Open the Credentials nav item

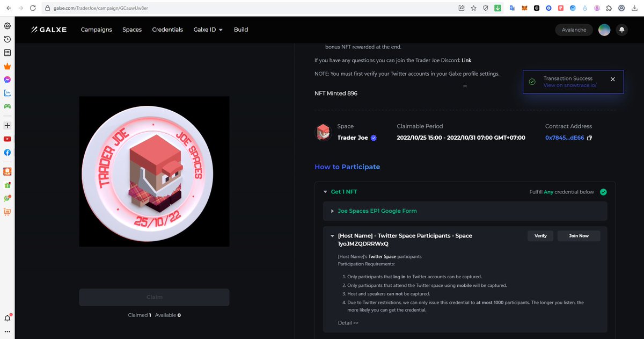(167, 30)
